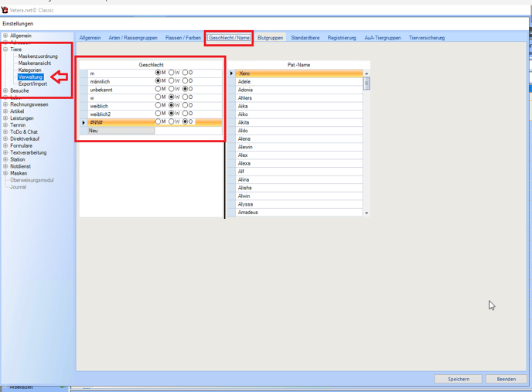Select the 'Adele' patient name row
The image size is (532, 392).
[299, 81]
